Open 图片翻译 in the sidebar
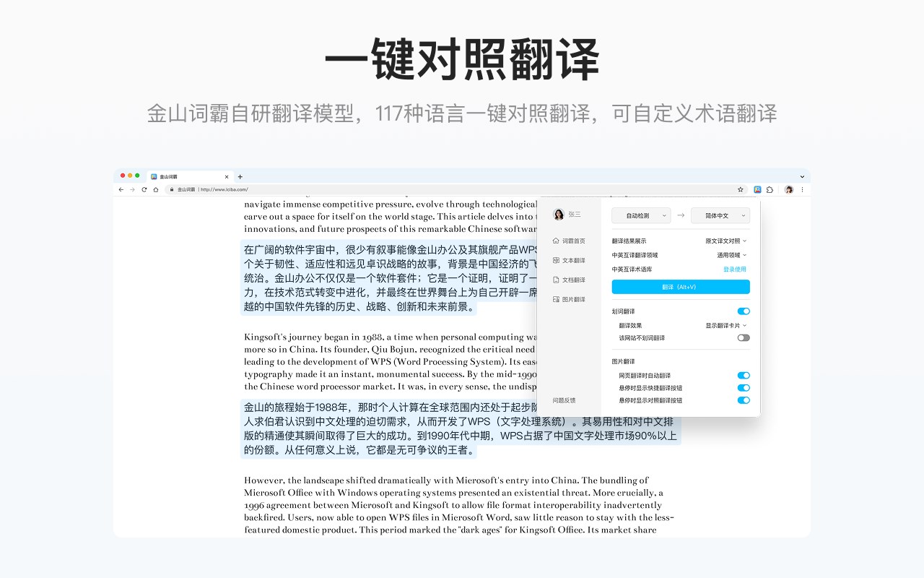924x578 pixels. coord(570,299)
